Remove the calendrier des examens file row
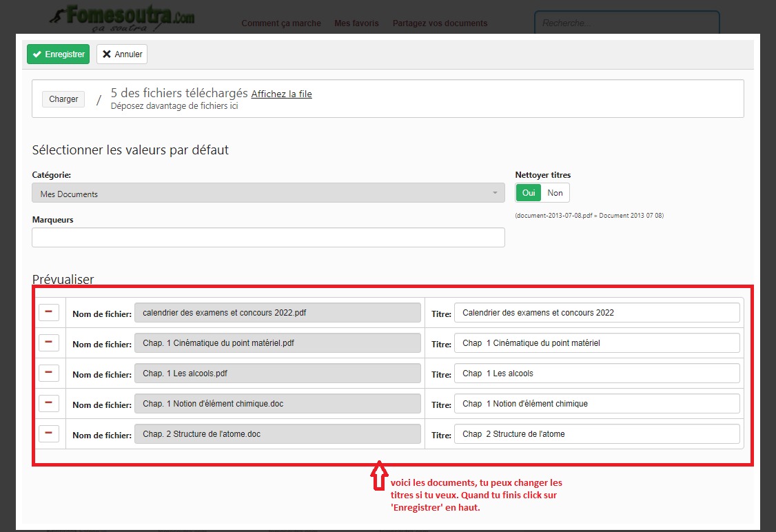The height and width of the screenshot is (532, 776). click(49, 312)
